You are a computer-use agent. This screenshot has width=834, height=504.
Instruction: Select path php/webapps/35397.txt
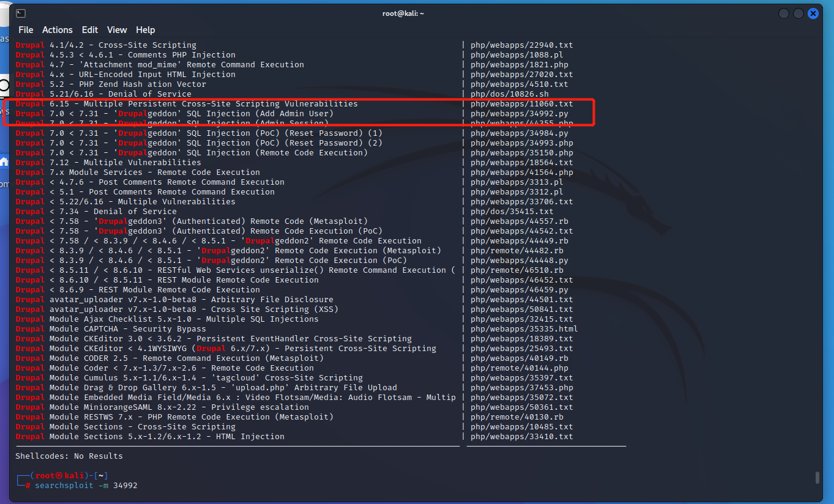[x=522, y=378]
